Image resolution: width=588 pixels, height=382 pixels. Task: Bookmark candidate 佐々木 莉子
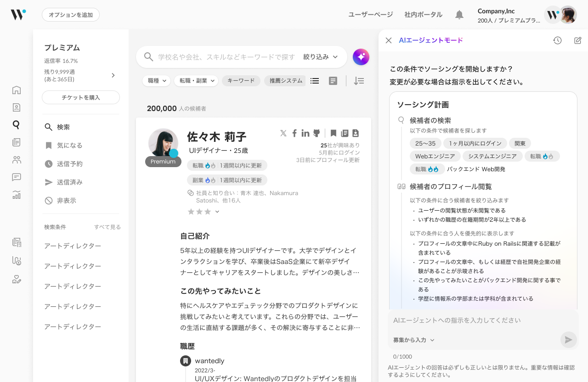point(334,133)
